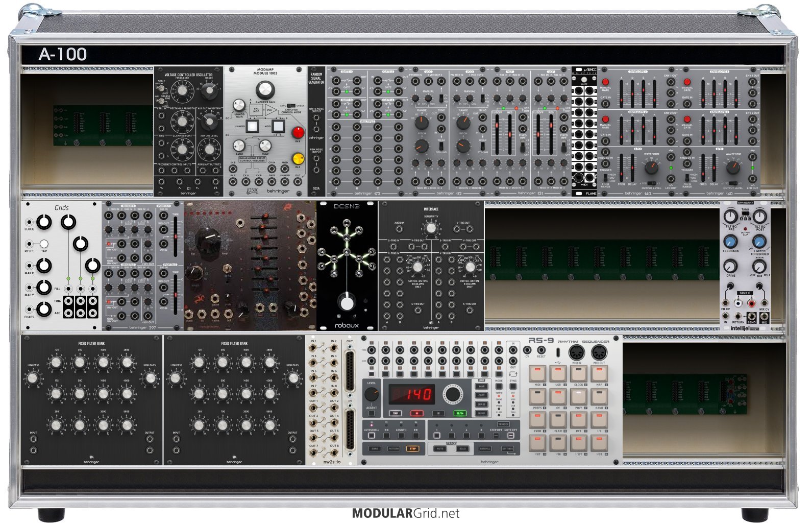This screenshot has height=524, width=812.
Task: Toggle STEP RPT on RS-9
Action: [496, 436]
